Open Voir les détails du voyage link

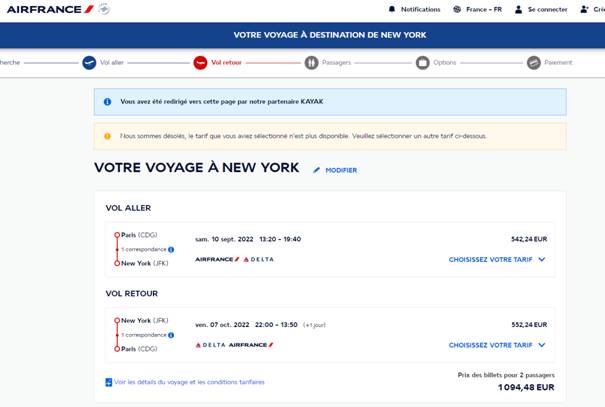(189, 382)
